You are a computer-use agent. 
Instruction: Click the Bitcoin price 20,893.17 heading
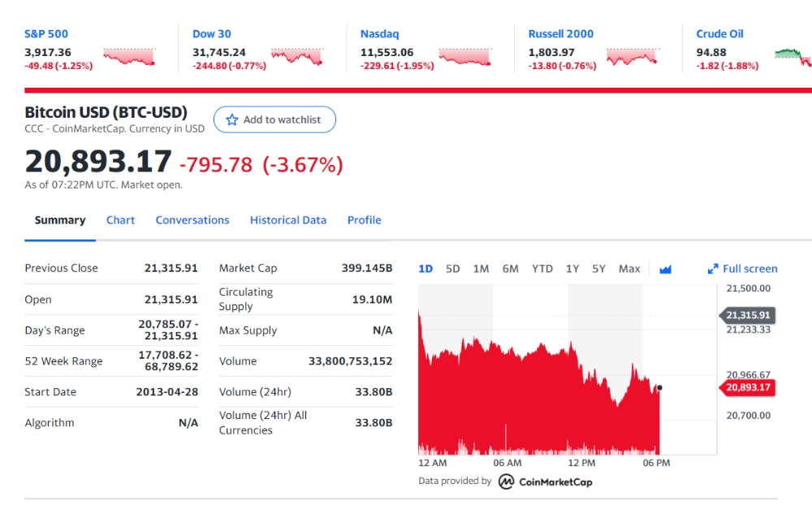(x=98, y=161)
